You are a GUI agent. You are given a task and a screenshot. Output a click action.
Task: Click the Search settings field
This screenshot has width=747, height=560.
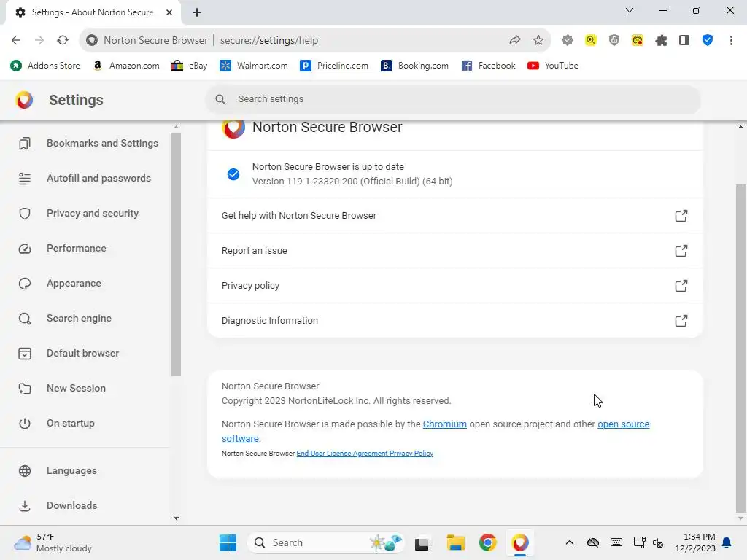coord(452,99)
